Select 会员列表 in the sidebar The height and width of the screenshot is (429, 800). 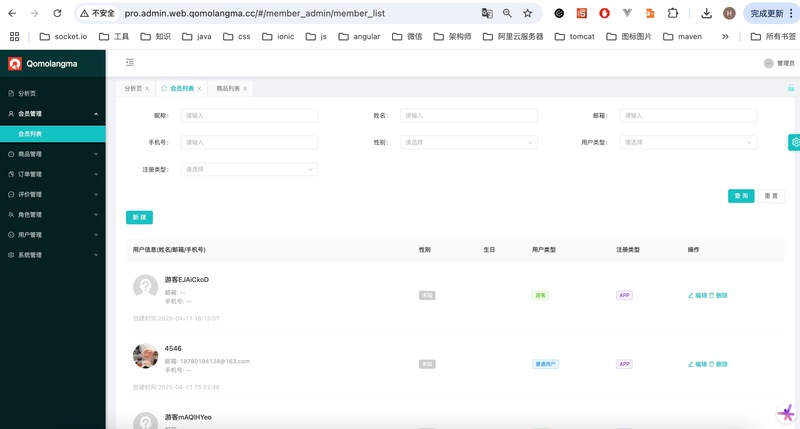53,134
